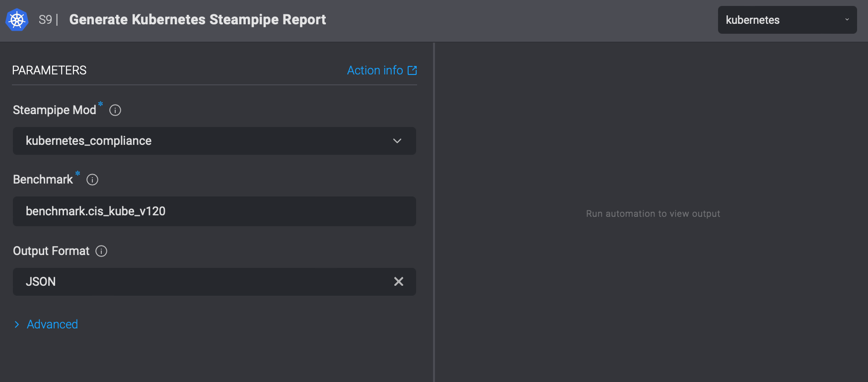Click the Advanced chevron arrow
The height and width of the screenshot is (382, 868).
[17, 324]
